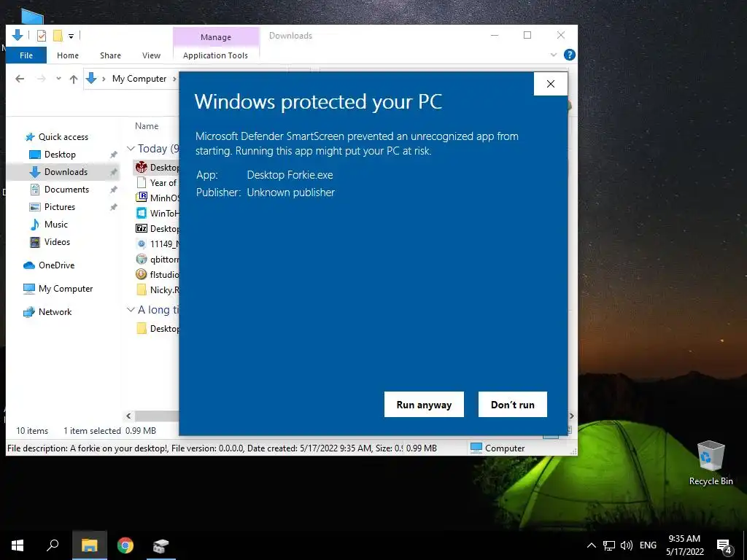Open the File menu in Explorer
Screen dimensions: 747x560
click(x=26, y=55)
